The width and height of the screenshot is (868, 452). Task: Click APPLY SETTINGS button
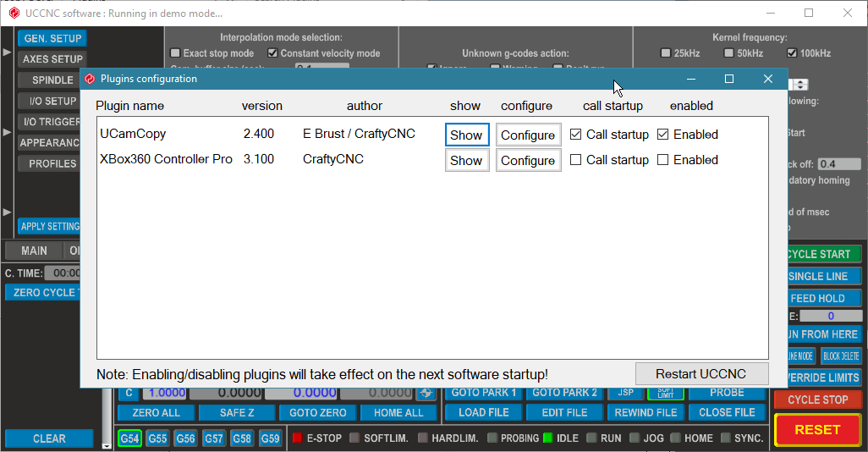pos(49,226)
